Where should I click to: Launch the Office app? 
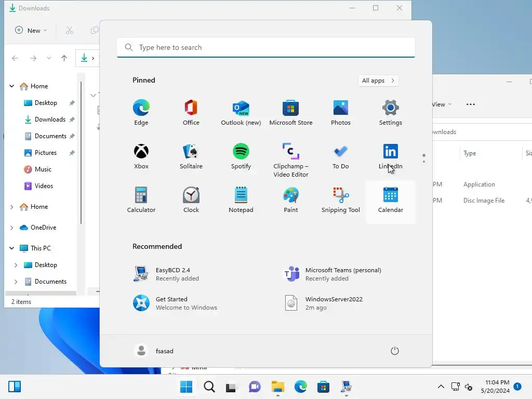point(191,113)
